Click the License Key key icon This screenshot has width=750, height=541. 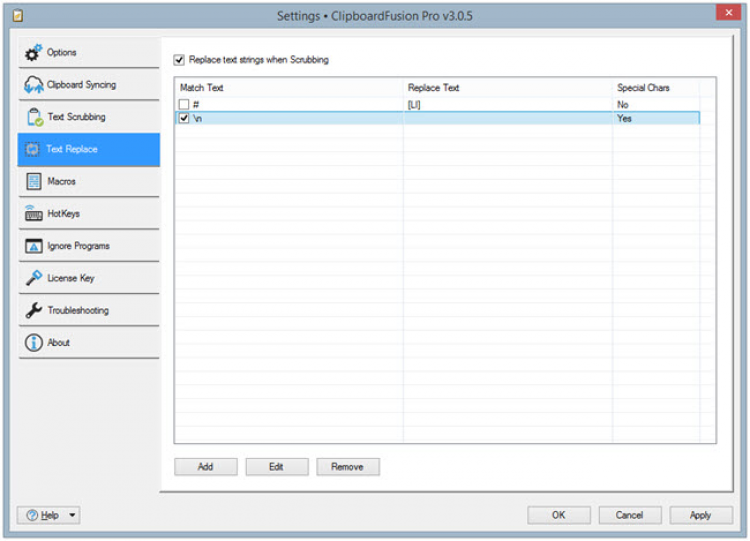coord(33,278)
